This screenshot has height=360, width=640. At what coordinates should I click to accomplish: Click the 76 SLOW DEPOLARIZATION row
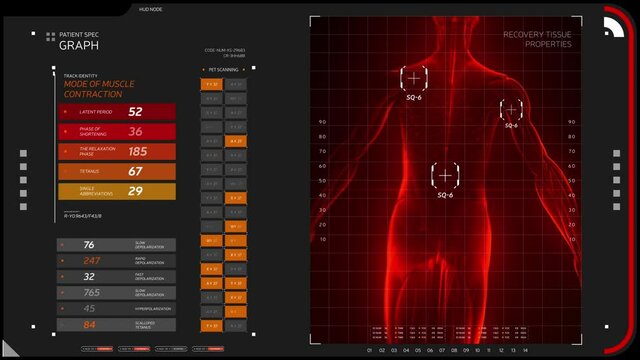click(x=116, y=245)
